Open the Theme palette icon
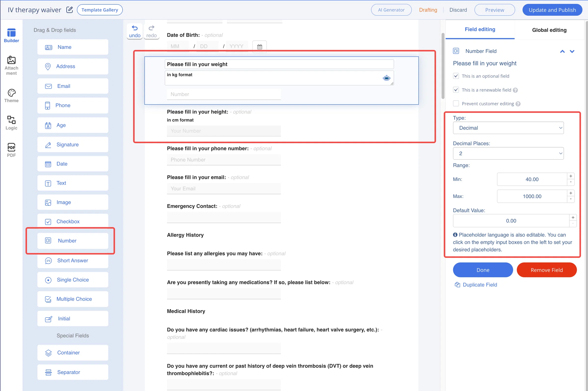588x391 pixels. click(11, 93)
